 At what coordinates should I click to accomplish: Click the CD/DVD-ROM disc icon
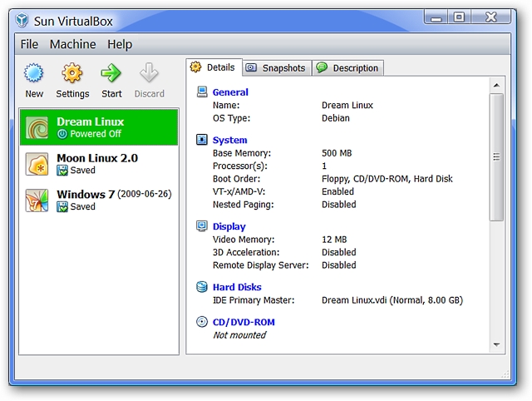pyautogui.click(x=202, y=321)
